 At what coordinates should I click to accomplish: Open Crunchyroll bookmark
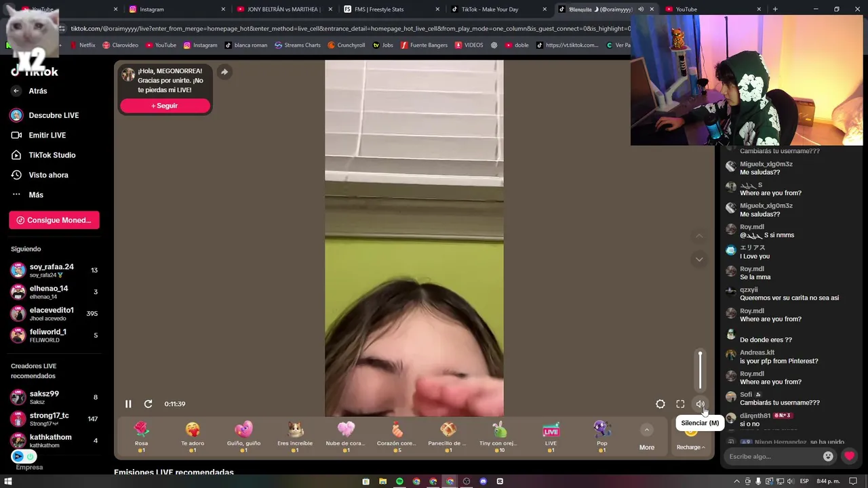(x=346, y=45)
